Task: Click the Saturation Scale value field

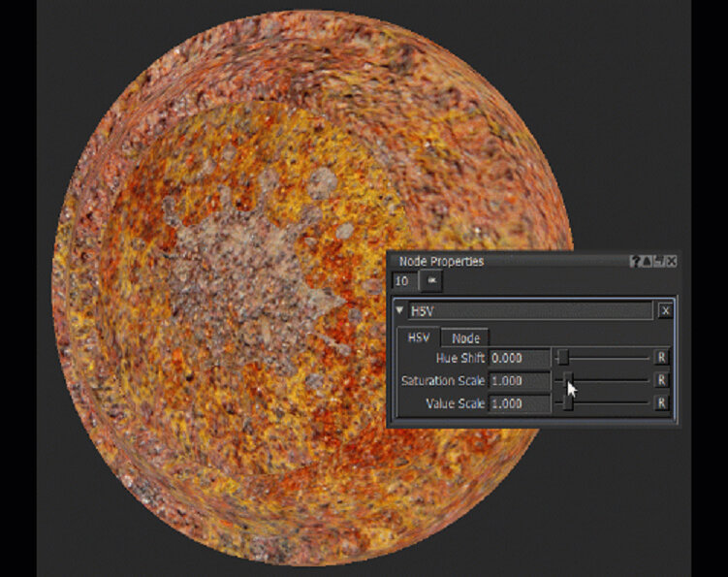Action: (520, 381)
